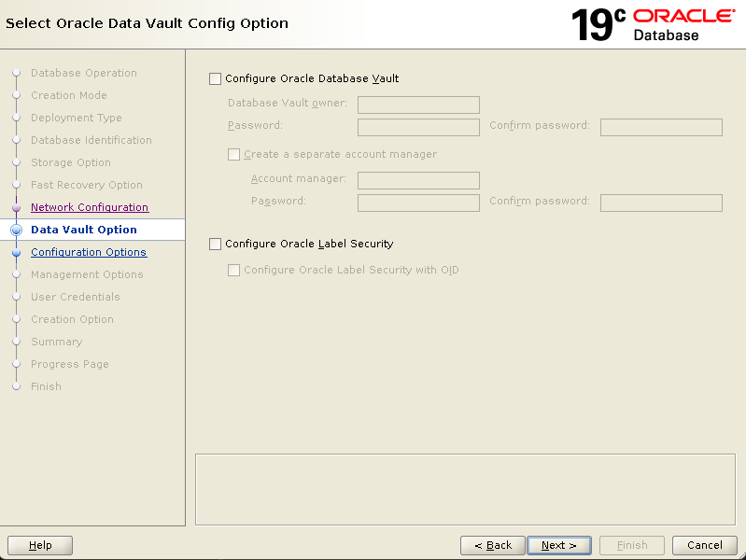The image size is (746, 560).
Task: Click the Creation Option step
Action: click(72, 319)
